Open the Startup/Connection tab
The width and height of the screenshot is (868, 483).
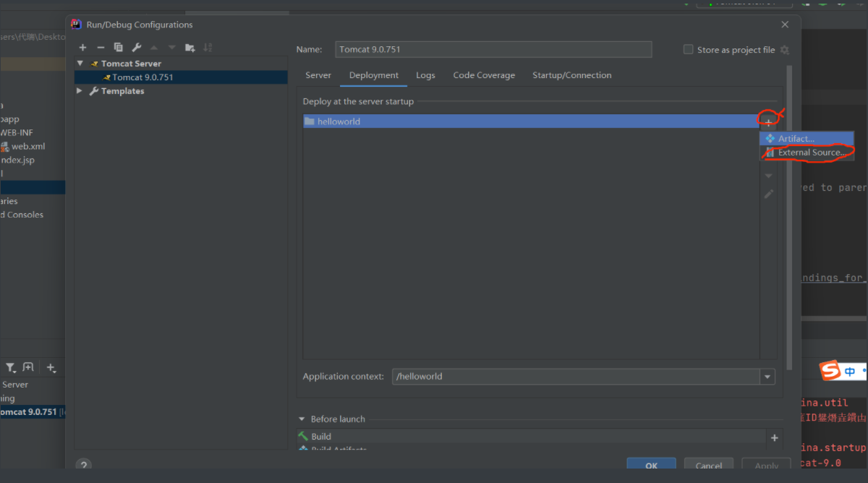pyautogui.click(x=571, y=75)
